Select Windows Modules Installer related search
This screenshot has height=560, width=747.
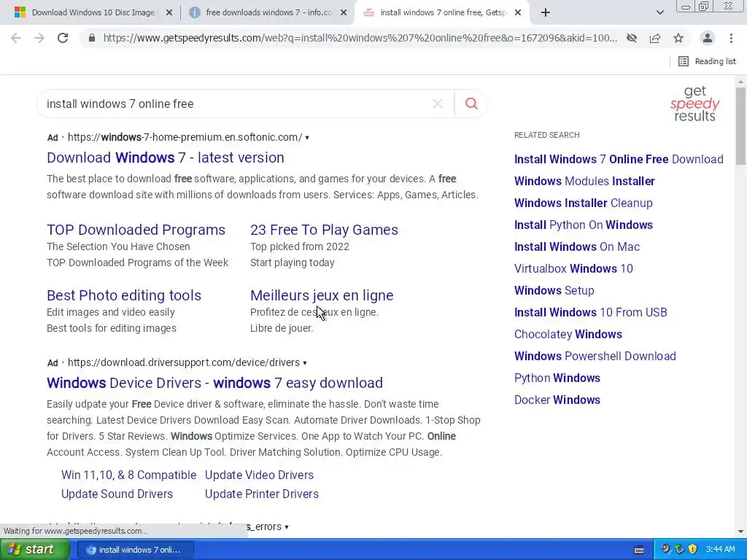click(584, 181)
